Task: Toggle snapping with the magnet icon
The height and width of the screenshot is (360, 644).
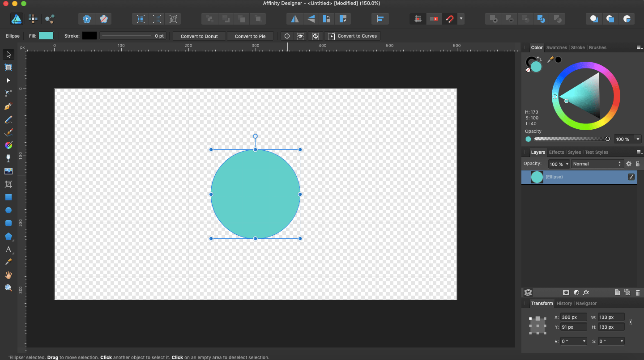Action: click(449, 19)
